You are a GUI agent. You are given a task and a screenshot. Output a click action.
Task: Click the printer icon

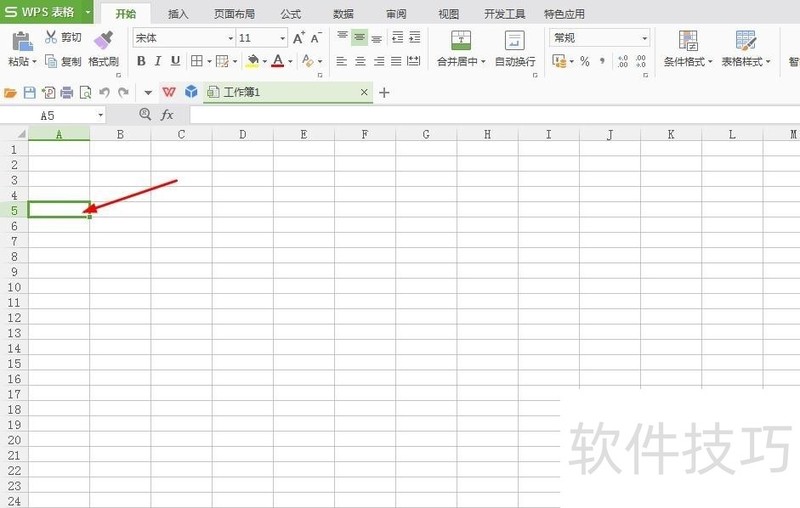click(x=67, y=93)
